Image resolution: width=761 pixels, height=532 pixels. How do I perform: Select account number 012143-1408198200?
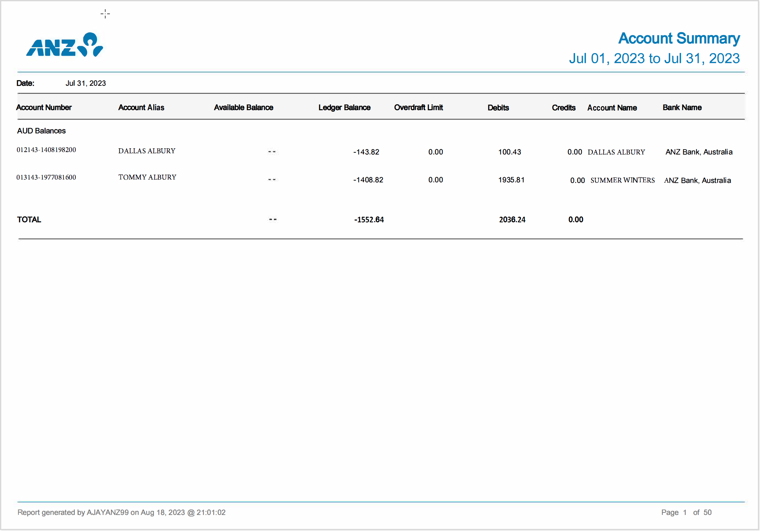[46, 150]
